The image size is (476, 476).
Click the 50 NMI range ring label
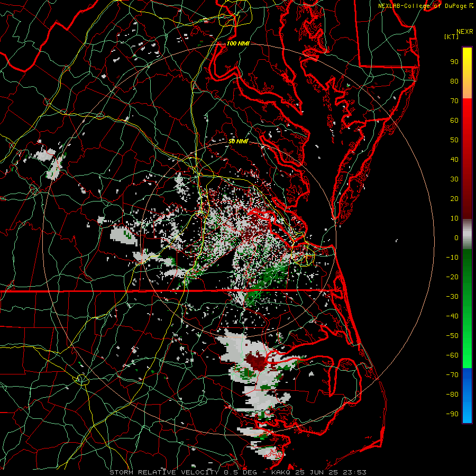coord(238,141)
